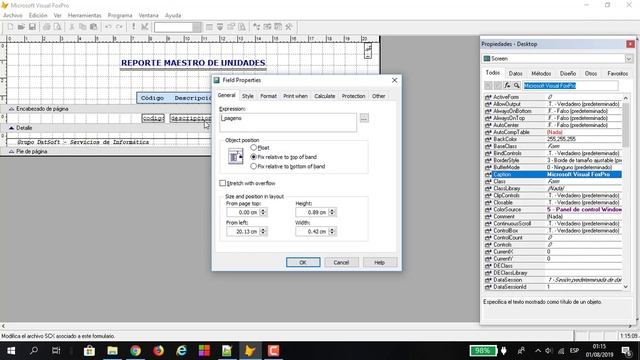Open the toolbar database combo box dropdown

(x=197, y=27)
